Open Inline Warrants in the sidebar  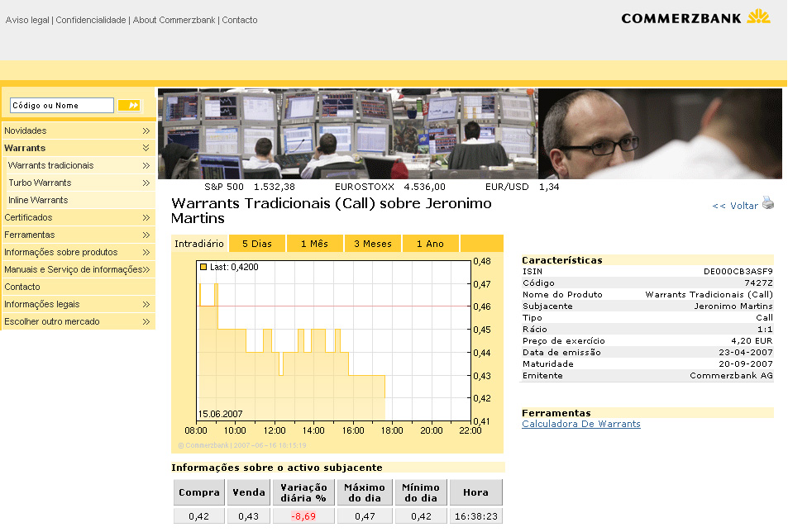[x=80, y=200]
